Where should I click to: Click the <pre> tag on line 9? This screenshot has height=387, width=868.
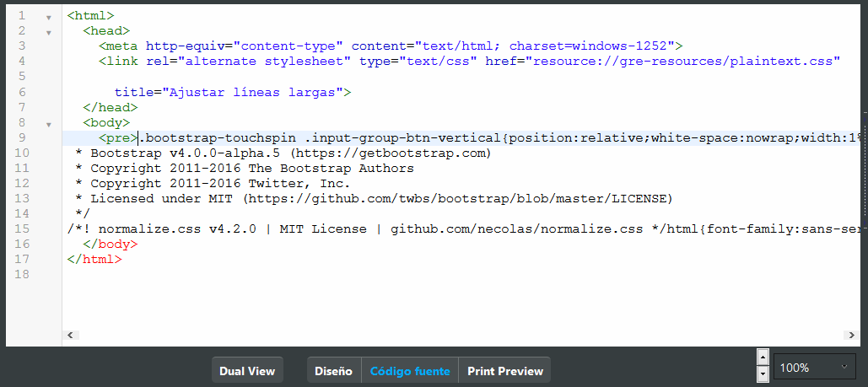pos(118,138)
